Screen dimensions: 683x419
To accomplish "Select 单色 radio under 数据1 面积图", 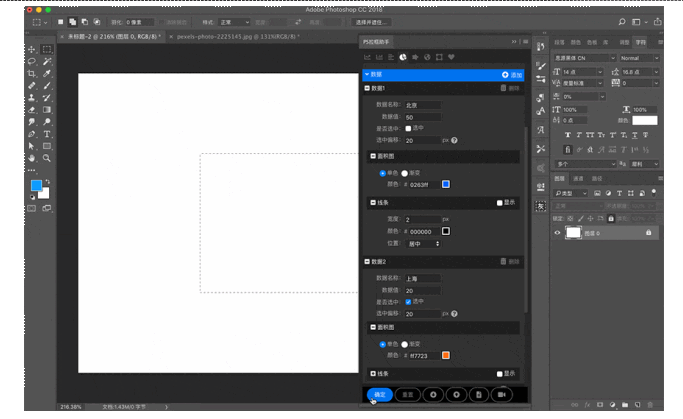I will coord(382,173).
